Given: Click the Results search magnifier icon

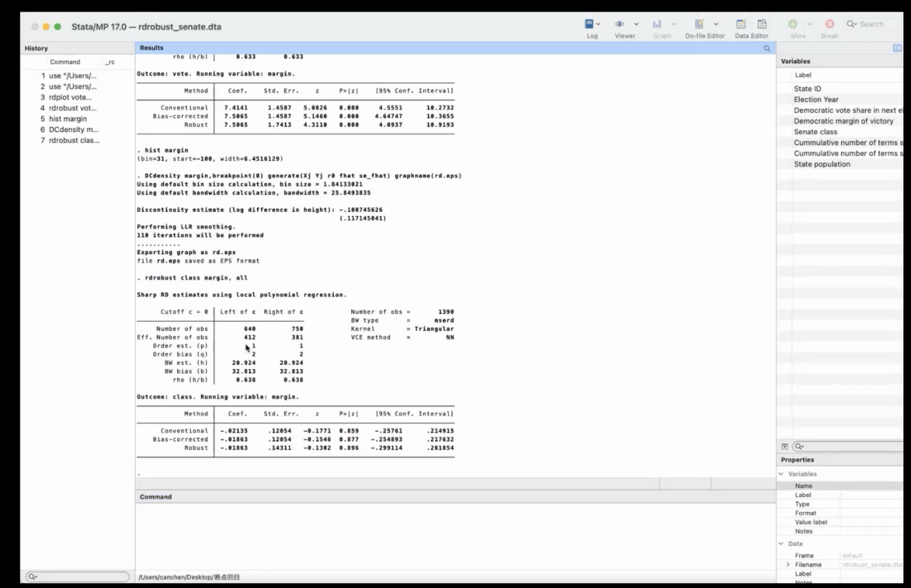Looking at the screenshot, I should [x=767, y=48].
